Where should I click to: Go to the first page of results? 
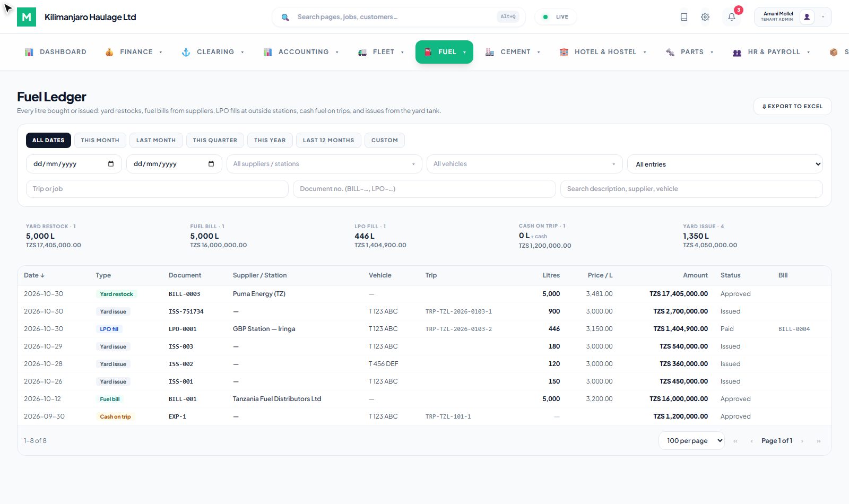(735, 441)
